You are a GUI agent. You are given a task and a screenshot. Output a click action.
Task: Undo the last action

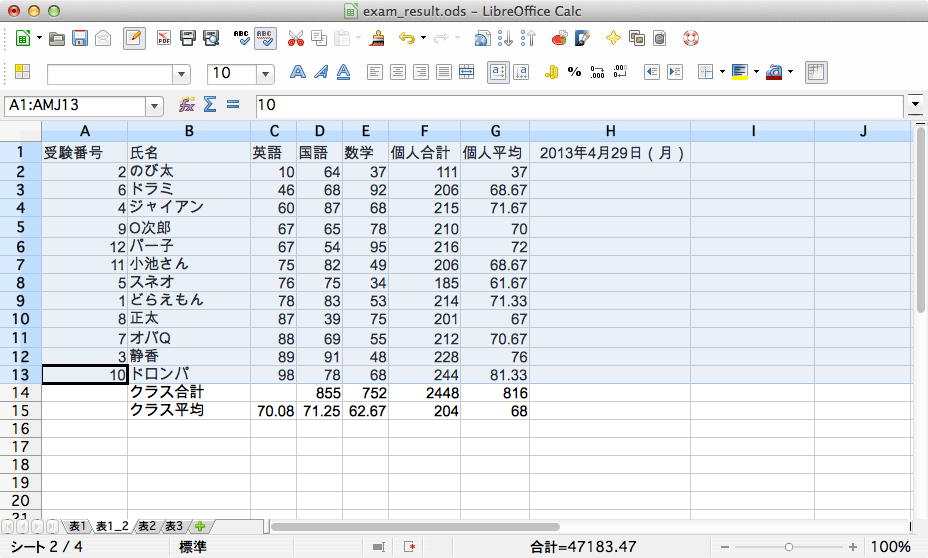point(407,39)
